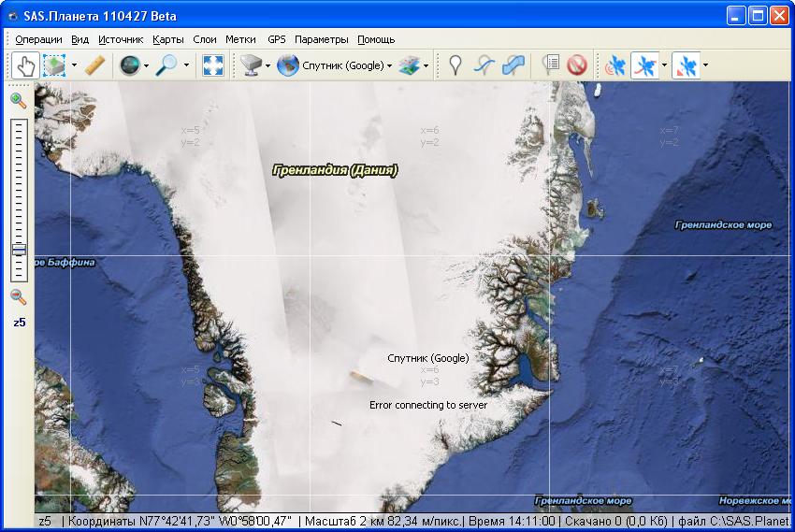Viewport: 795px width, 532px height.
Task: Click the magnifier zoom-in icon above slider
Action: pyautogui.click(x=18, y=100)
